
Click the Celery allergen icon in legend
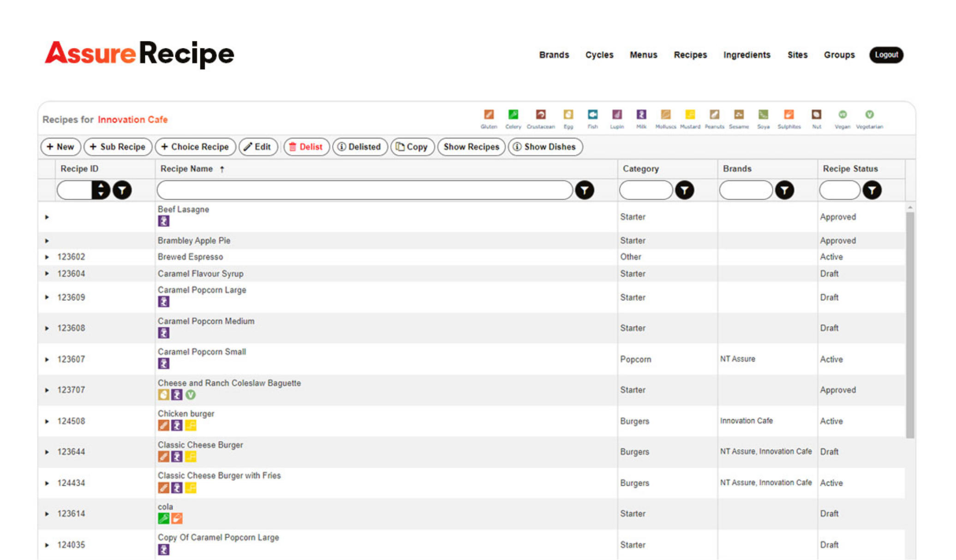pyautogui.click(x=513, y=114)
